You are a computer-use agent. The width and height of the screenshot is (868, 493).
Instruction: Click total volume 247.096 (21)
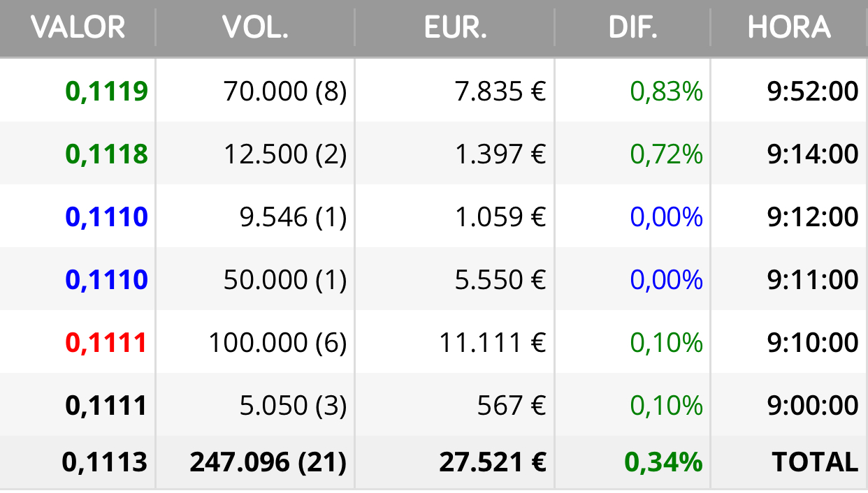pos(268,462)
